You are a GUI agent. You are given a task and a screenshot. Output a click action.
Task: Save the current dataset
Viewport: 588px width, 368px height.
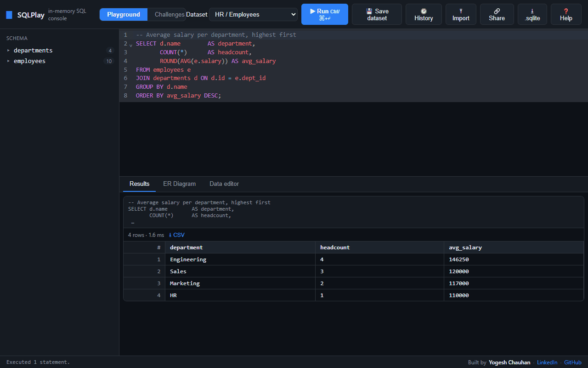coord(377,14)
